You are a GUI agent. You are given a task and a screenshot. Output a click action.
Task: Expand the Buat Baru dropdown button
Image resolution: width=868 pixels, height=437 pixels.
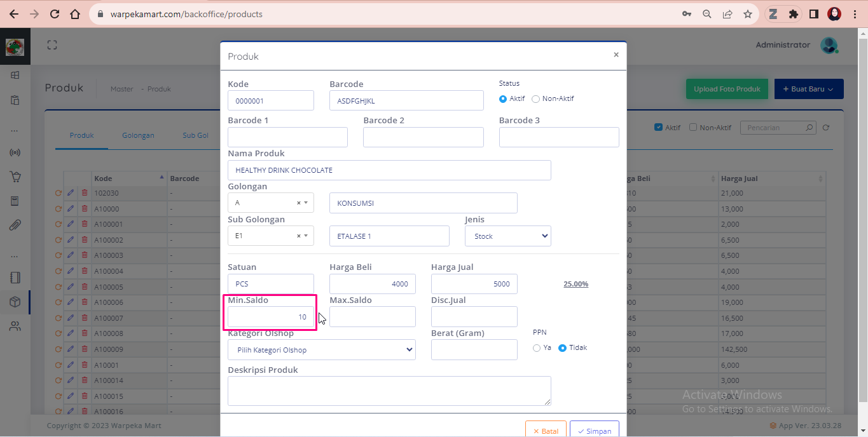pos(809,89)
